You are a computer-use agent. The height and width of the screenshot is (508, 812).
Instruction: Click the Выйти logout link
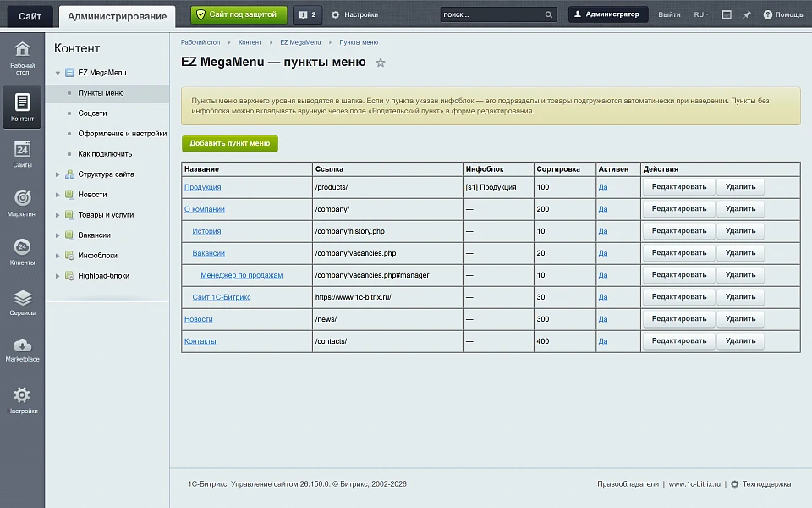(x=669, y=14)
